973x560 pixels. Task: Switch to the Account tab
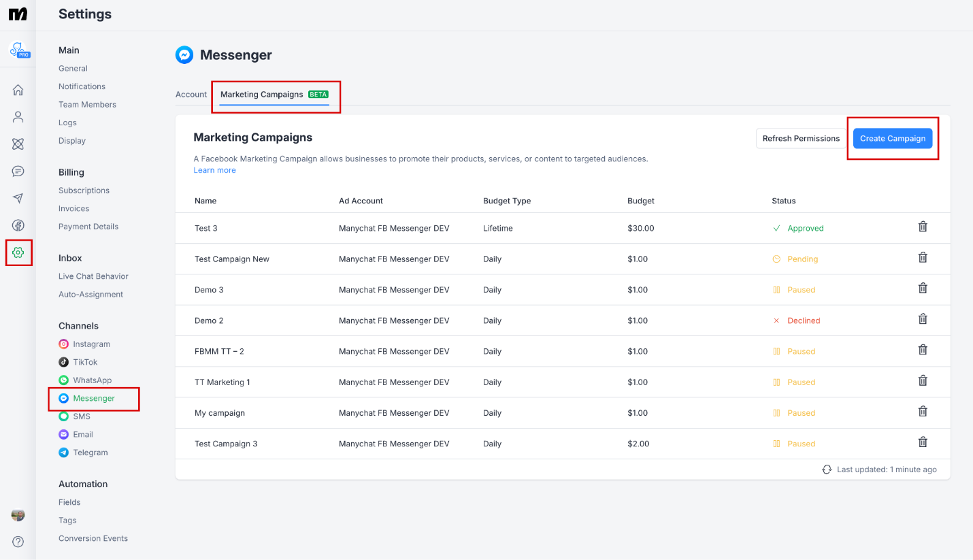(191, 95)
